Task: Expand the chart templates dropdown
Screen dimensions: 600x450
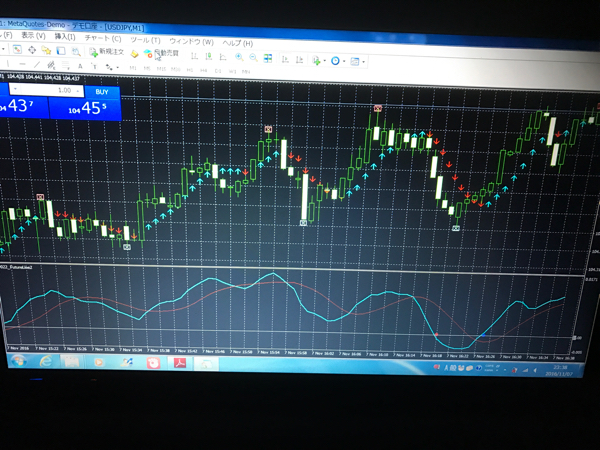Action: (363, 62)
